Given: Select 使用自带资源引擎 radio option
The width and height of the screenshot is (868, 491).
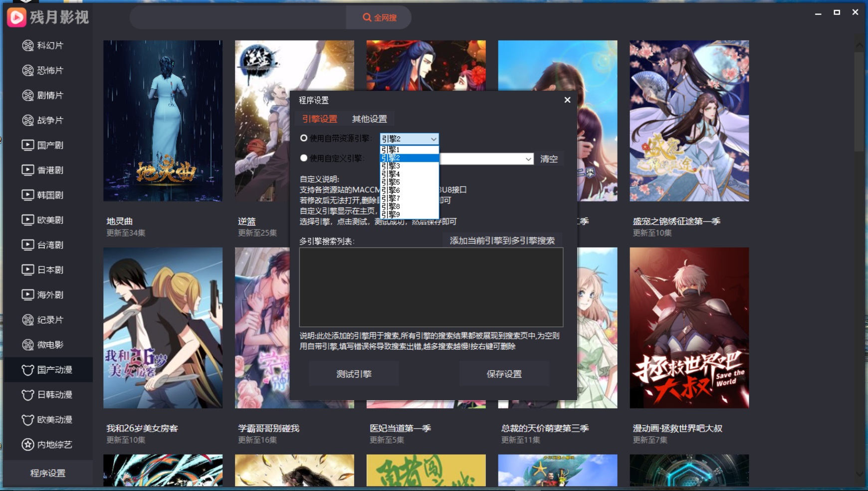Looking at the screenshot, I should (x=304, y=138).
